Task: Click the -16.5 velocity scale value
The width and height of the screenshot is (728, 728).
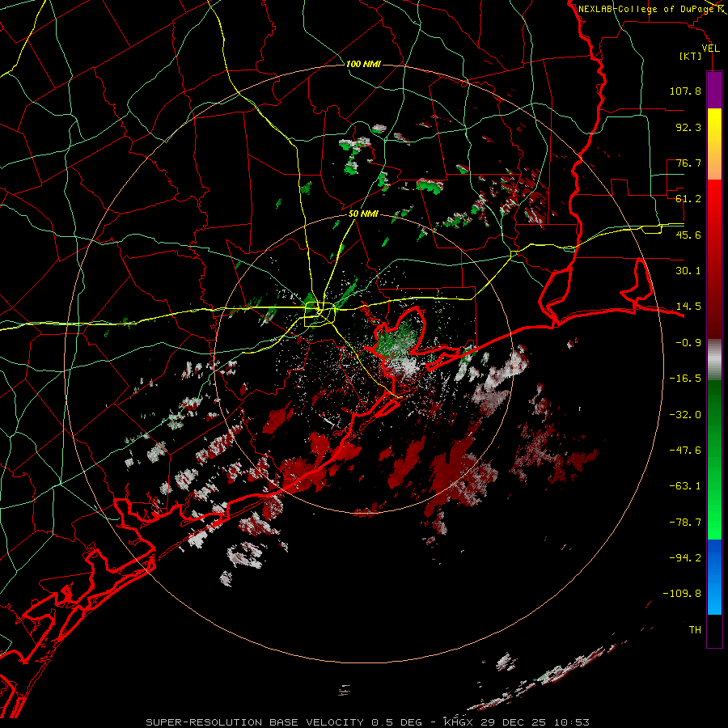Action: tap(685, 379)
